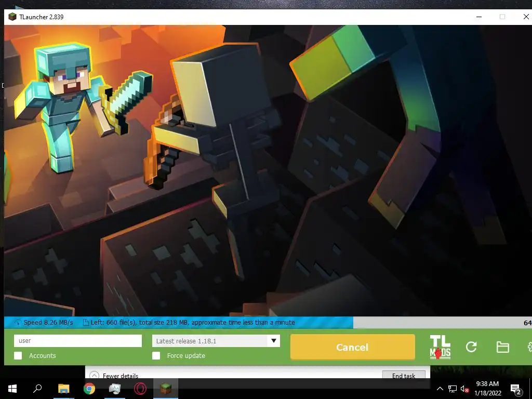This screenshot has height=399, width=532.
Task: Click the username input field
Action: 78,341
